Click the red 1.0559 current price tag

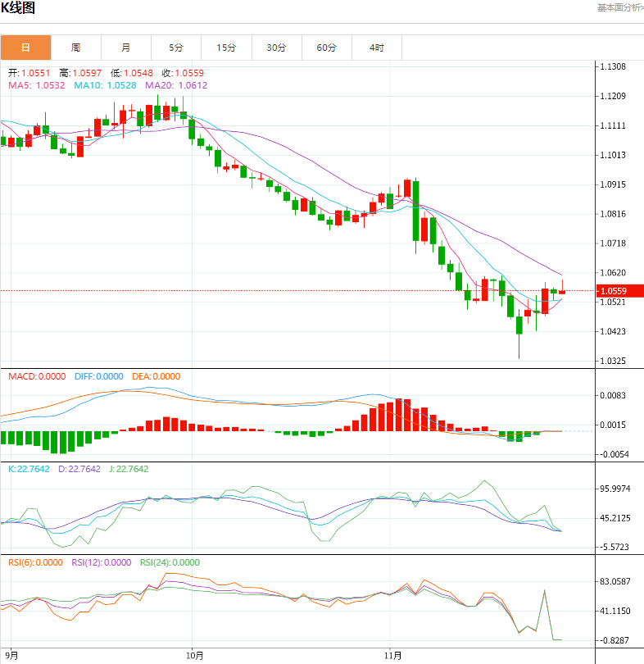click(x=620, y=291)
